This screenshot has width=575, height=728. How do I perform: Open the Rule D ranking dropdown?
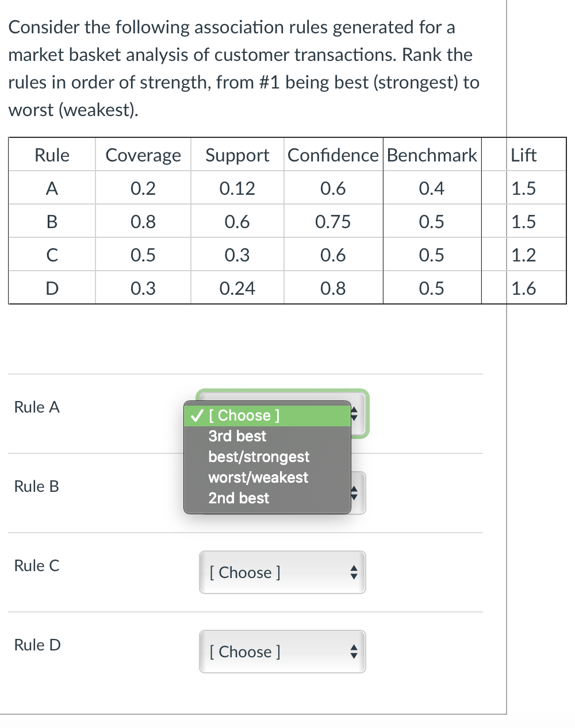coord(282,652)
